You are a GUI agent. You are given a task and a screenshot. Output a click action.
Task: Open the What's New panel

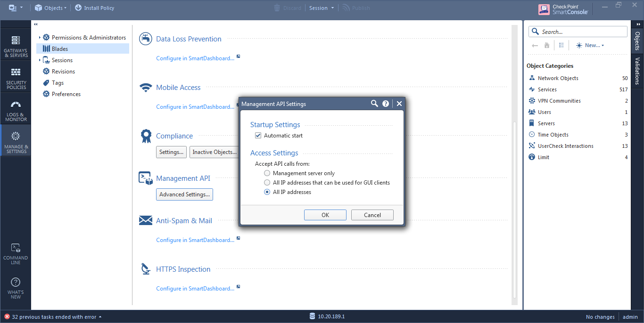pyautogui.click(x=16, y=288)
